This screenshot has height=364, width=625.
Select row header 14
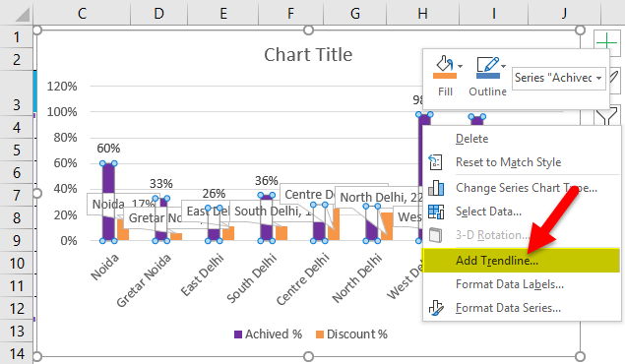pos(17,353)
